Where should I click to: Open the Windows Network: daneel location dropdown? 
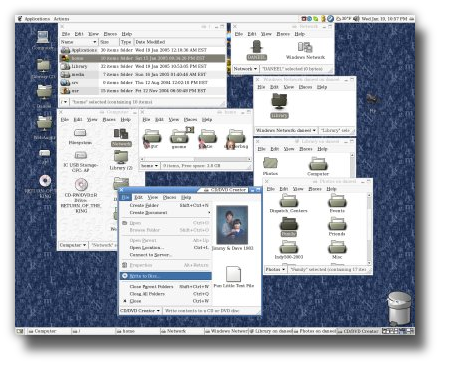pyautogui.click(x=286, y=130)
